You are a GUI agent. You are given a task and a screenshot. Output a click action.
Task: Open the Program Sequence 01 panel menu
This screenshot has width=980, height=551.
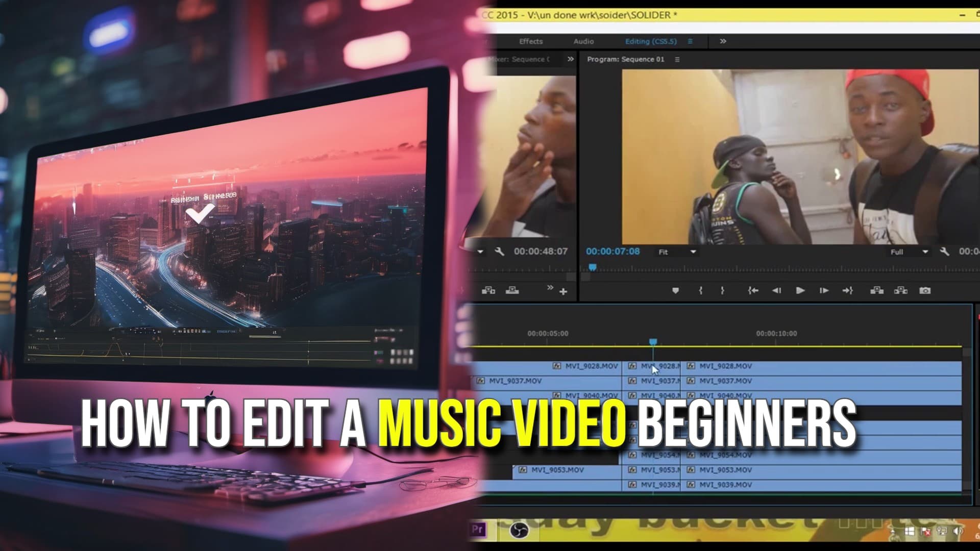[677, 59]
